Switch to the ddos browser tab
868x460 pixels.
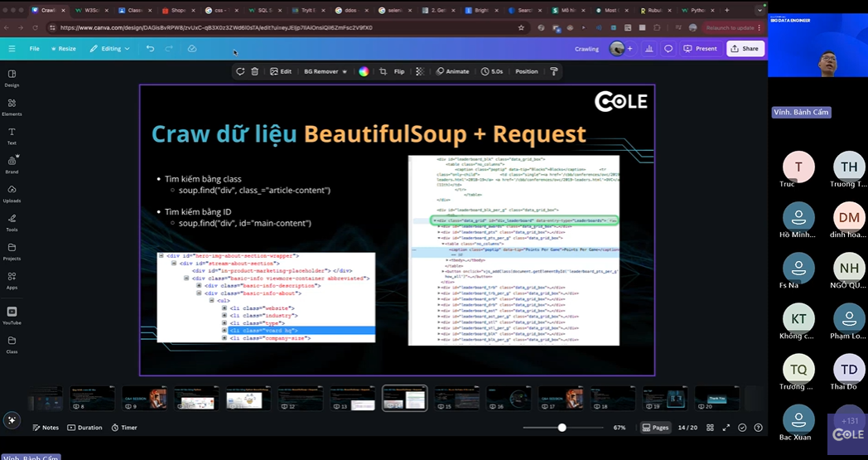(x=351, y=10)
